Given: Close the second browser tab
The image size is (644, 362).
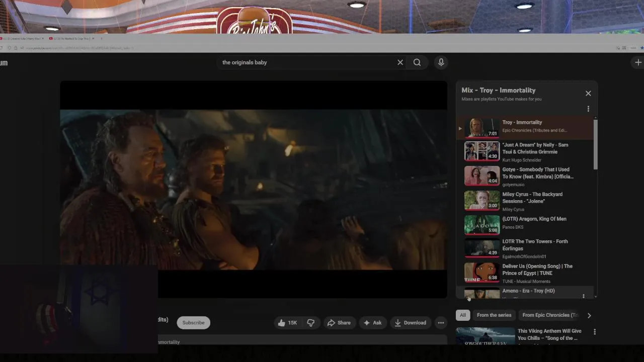Looking at the screenshot, I should coord(92,39).
